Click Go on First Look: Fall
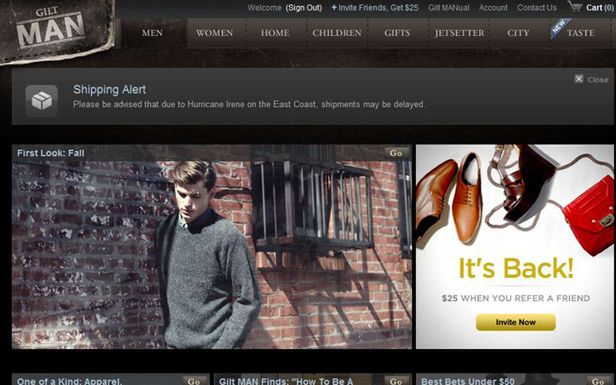 pyautogui.click(x=396, y=153)
